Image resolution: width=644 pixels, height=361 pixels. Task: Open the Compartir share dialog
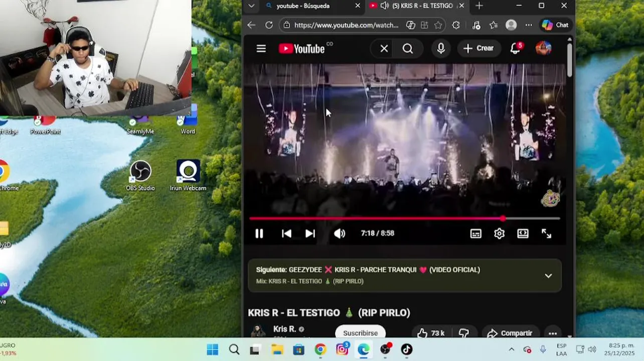click(510, 333)
